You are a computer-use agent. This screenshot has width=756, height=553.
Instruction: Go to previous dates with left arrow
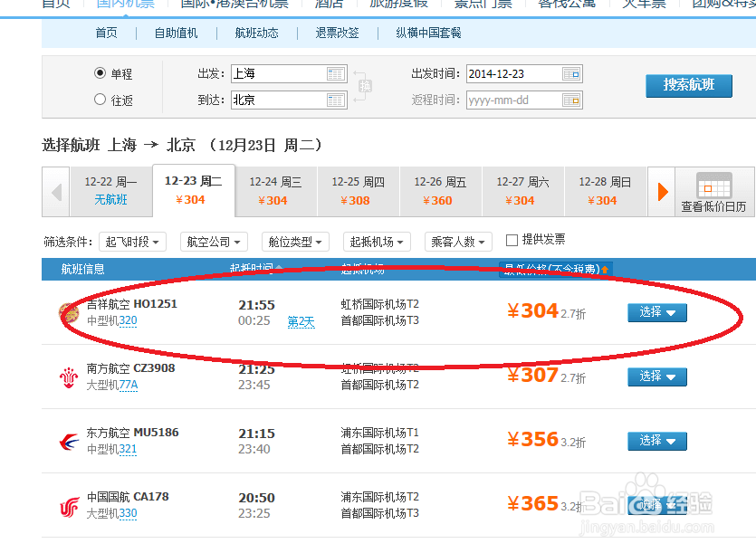(56, 192)
